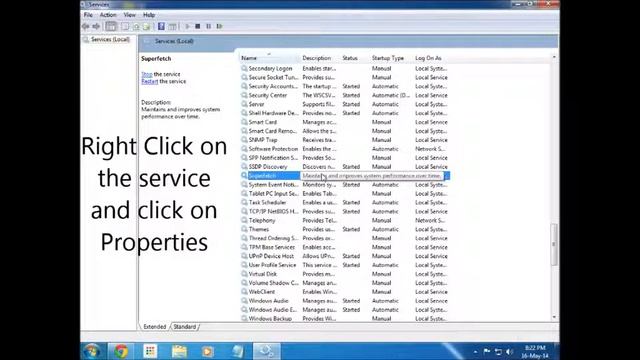Open the Help menu
This screenshot has width=640, height=360.
coord(149,15)
